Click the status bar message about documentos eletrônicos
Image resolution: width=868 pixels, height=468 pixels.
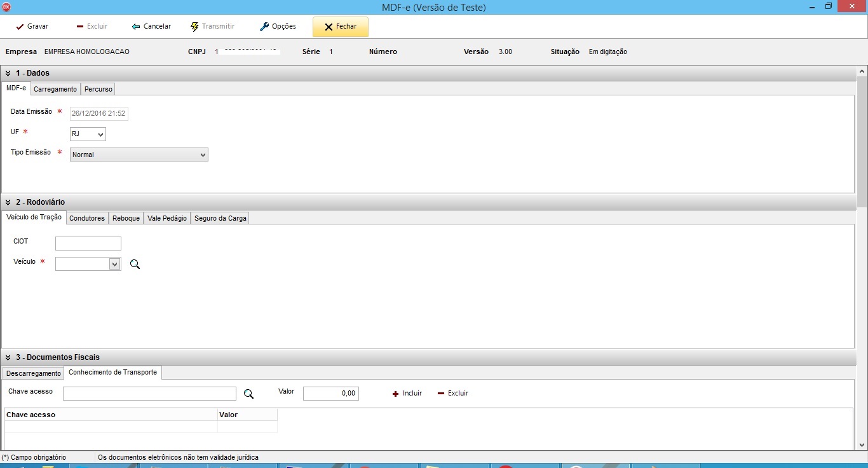pos(179,457)
